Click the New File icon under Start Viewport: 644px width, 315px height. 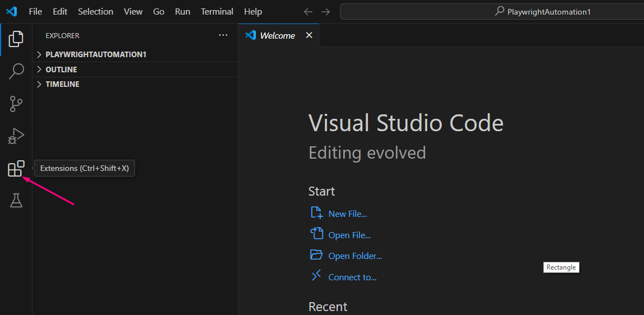[x=316, y=213]
